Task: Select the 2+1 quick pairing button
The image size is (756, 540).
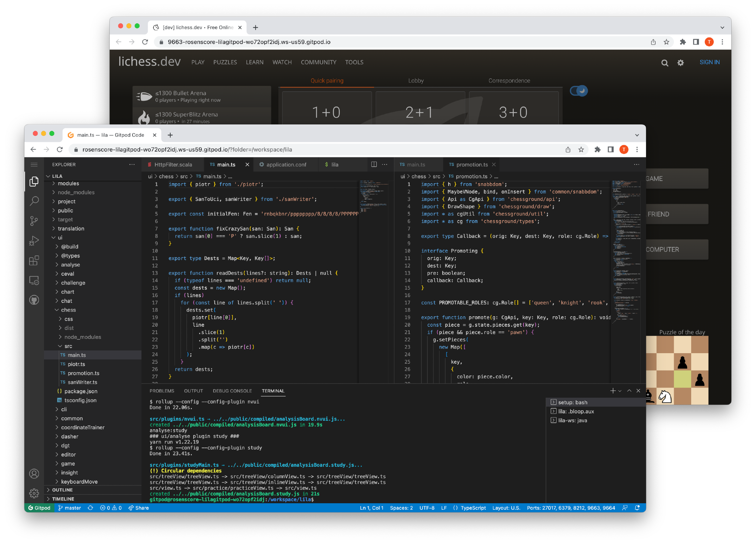Action: [x=420, y=112]
